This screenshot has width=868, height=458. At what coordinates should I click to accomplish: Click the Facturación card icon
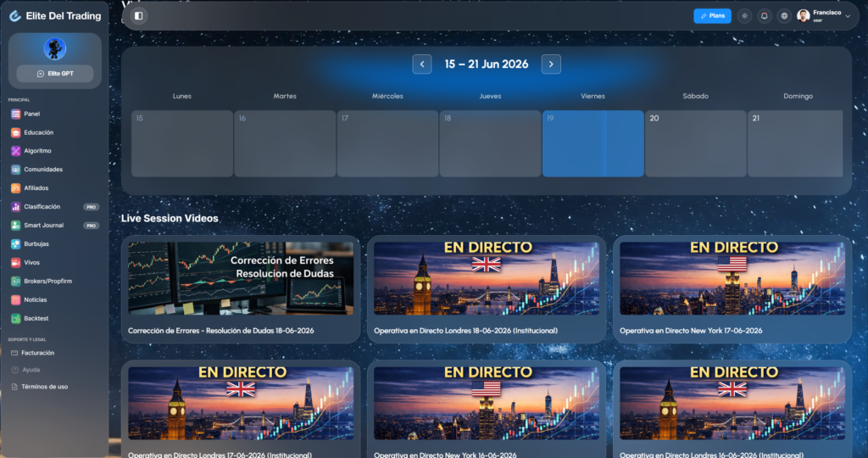tap(14, 353)
